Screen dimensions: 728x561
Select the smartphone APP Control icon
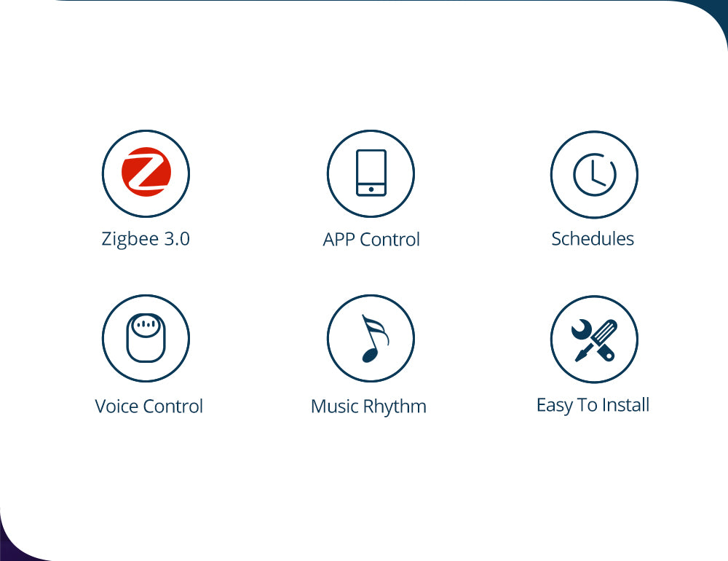(x=371, y=173)
